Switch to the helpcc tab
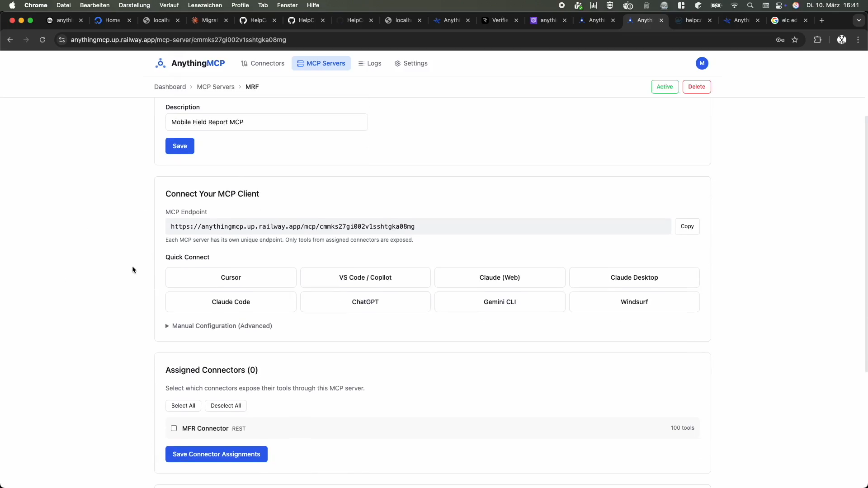This screenshot has height=488, width=868. click(x=693, y=20)
